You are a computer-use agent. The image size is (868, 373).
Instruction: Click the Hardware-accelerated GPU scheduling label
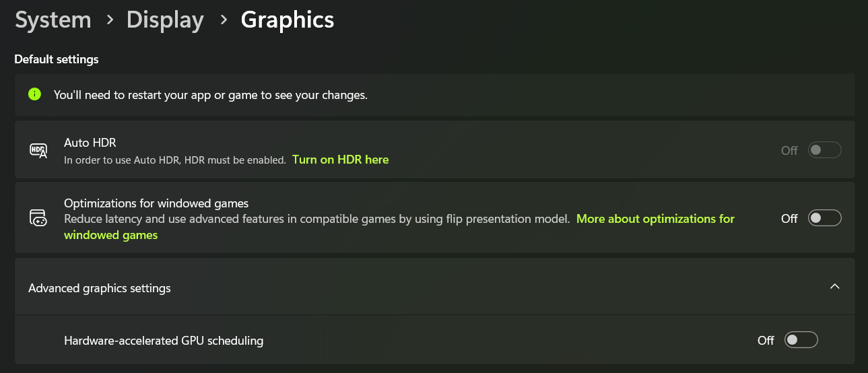point(164,341)
